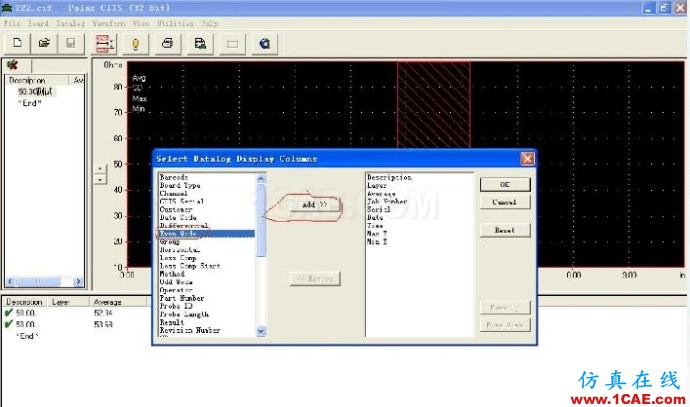Click Cancel in the columns dialog

505,202
